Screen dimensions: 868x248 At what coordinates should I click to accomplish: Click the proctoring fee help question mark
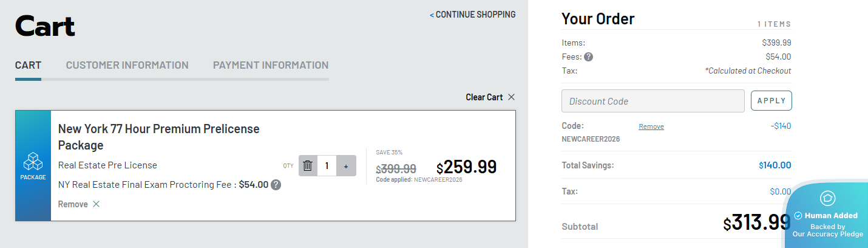276,185
